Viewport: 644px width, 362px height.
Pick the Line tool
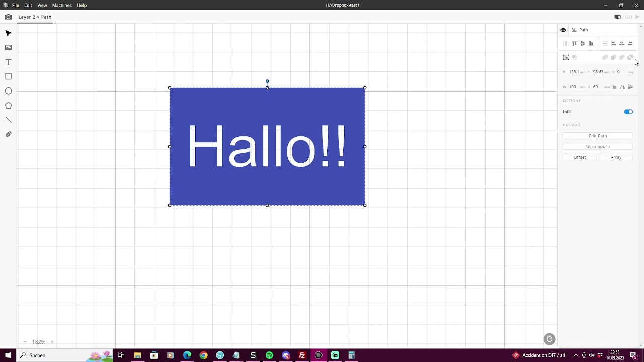(8, 120)
